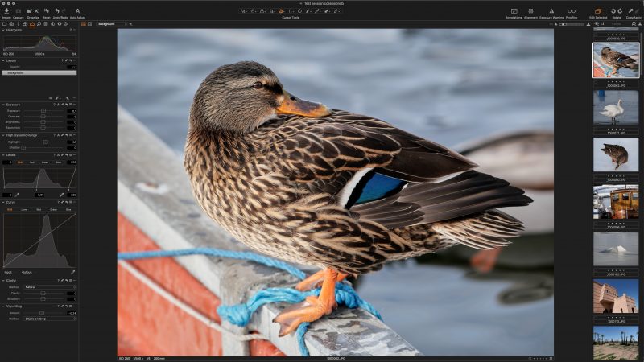Image resolution: width=644 pixels, height=362 pixels.
Task: Toggle the multi-view viewer mode icon
Action: pos(84,24)
